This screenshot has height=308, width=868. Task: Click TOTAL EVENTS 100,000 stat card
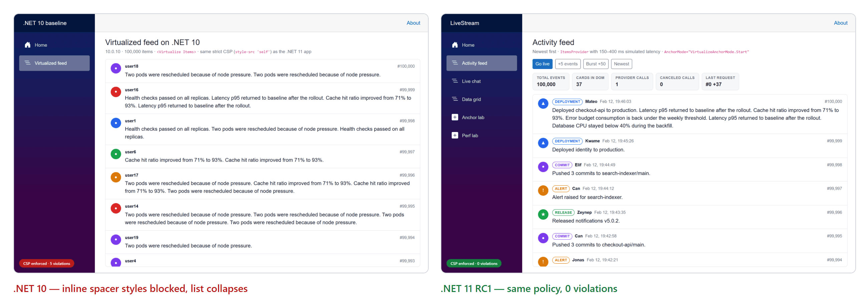pos(551,81)
